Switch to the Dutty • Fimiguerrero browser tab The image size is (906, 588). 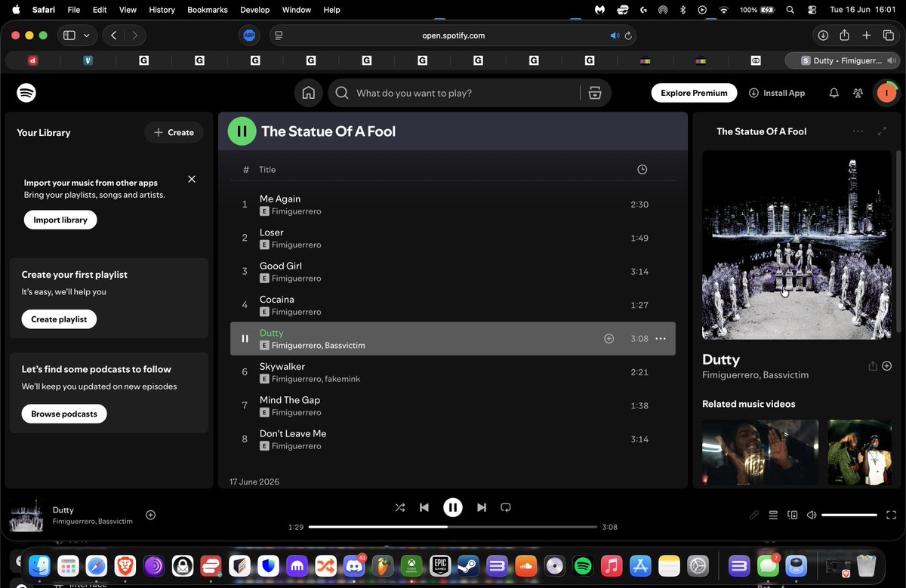(x=843, y=60)
